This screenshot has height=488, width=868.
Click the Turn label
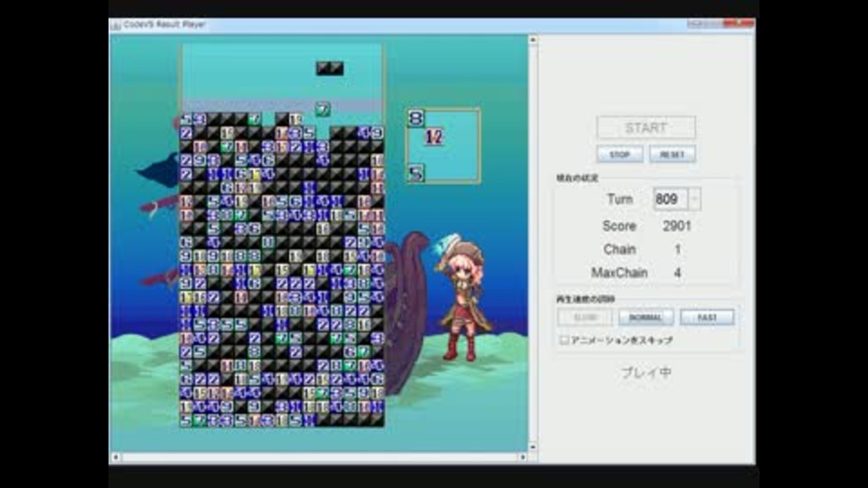619,199
